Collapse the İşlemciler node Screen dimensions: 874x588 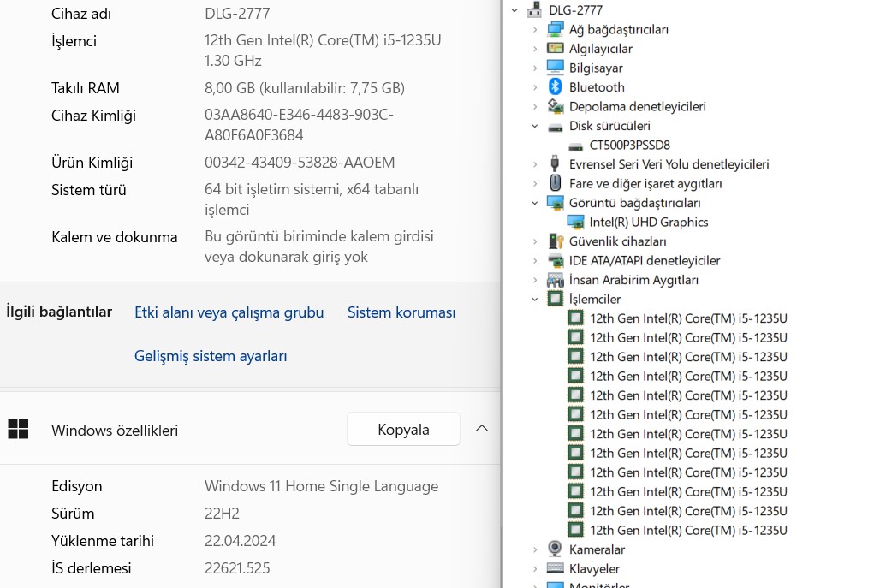coord(535,300)
